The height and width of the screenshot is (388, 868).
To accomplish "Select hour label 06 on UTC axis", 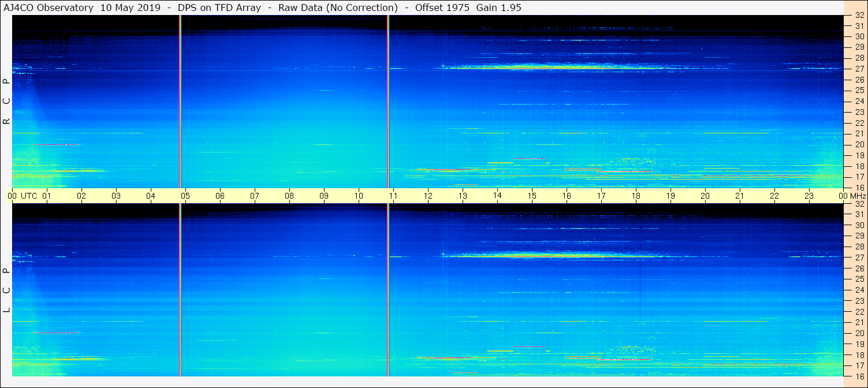I will point(220,196).
